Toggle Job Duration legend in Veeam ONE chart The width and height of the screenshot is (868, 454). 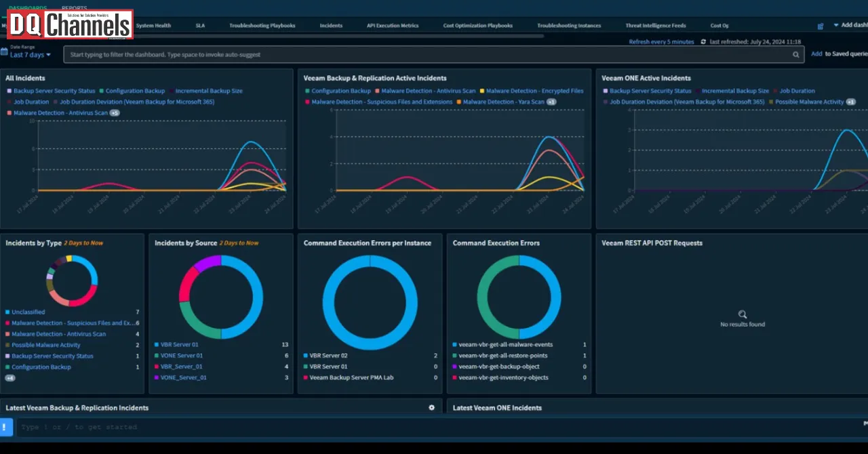(x=793, y=91)
